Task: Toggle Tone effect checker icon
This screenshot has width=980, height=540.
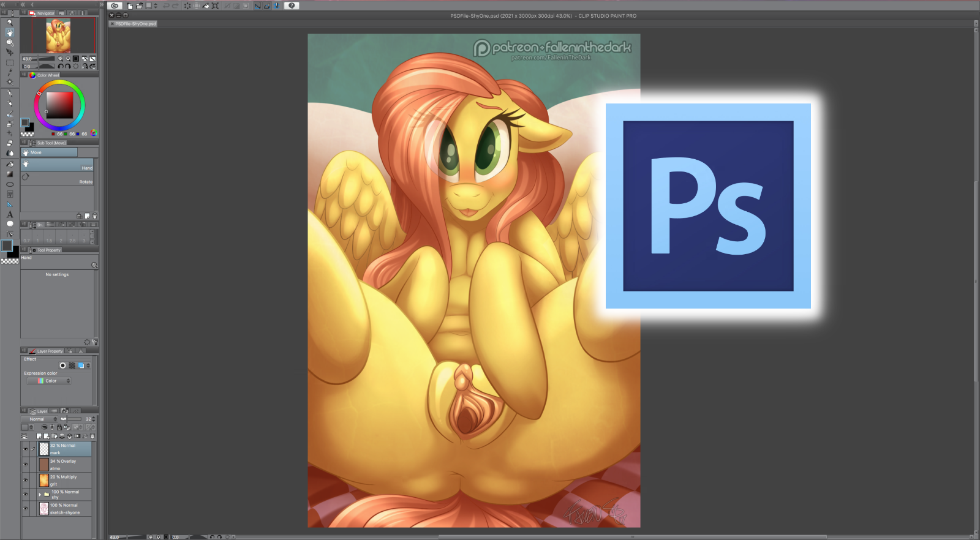Action: (x=72, y=366)
